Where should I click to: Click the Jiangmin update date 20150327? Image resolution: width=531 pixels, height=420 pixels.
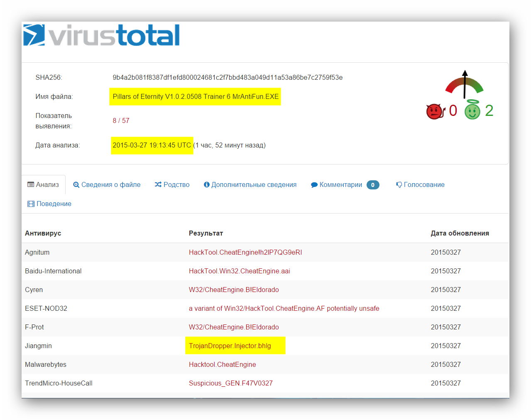click(x=446, y=346)
